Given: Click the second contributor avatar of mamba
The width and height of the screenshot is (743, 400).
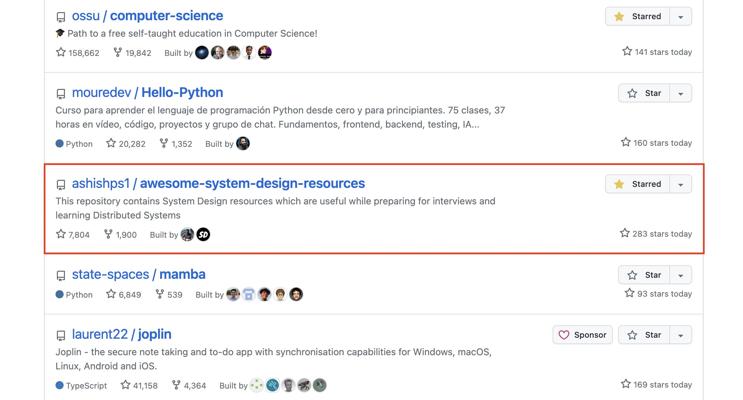Looking at the screenshot, I should click(249, 294).
